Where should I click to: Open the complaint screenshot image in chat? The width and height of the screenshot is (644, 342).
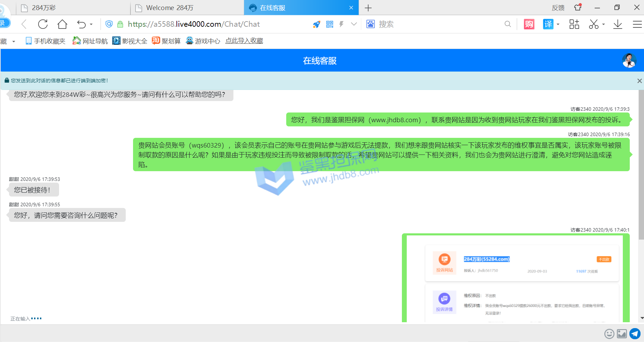tap(515, 278)
